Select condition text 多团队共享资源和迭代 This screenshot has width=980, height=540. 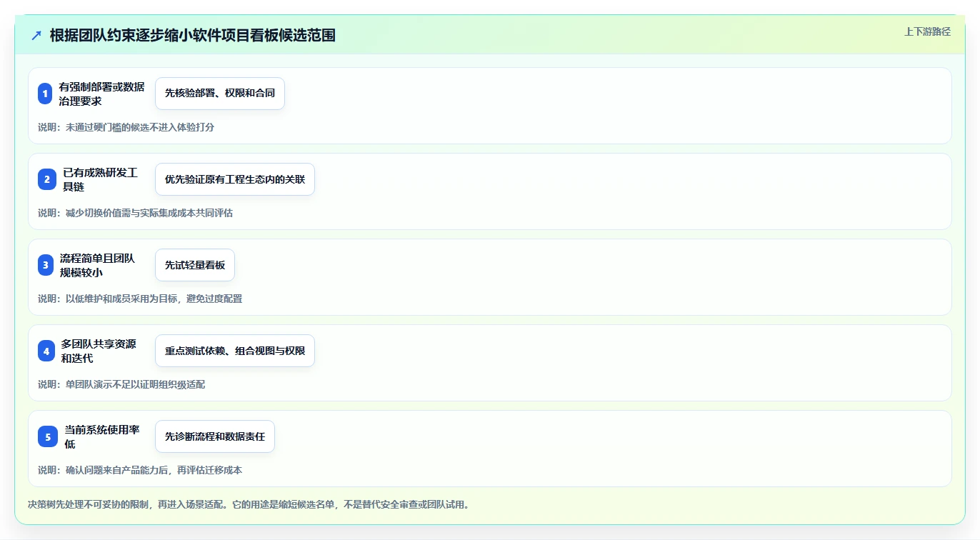(99, 351)
